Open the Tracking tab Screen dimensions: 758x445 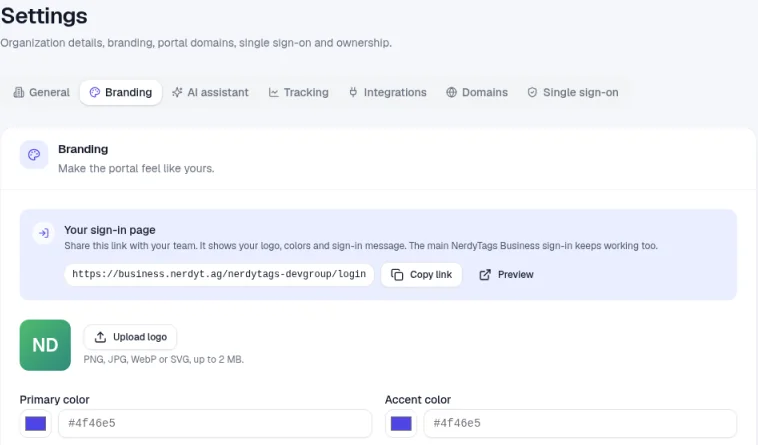299,92
